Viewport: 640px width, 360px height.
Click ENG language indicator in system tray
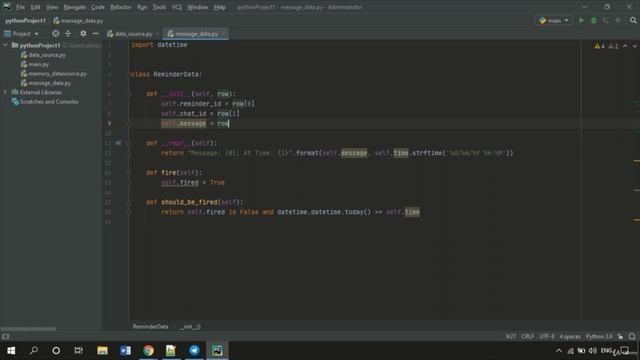pos(607,351)
